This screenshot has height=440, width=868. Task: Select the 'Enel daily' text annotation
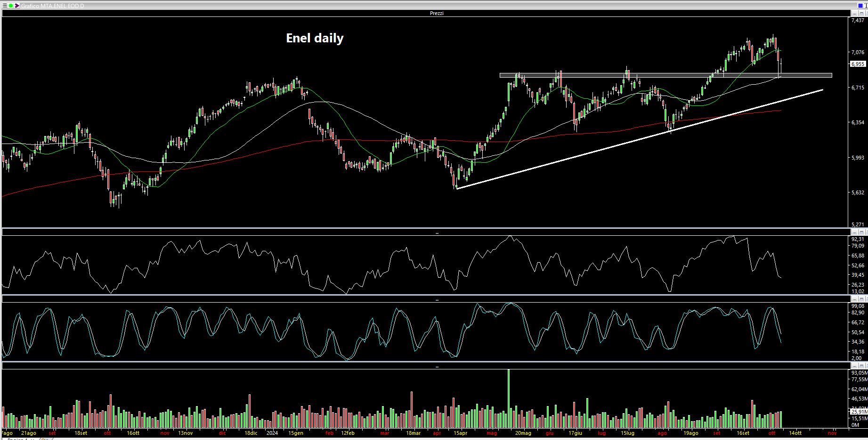(315, 38)
